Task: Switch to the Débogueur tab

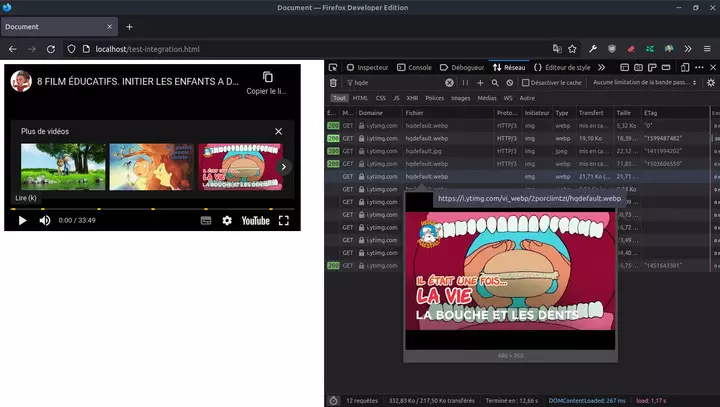Action: [462, 68]
